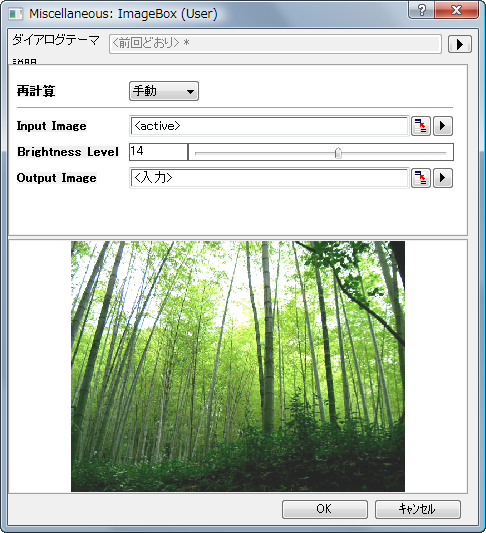Click the ダイアログテーマ label text

pos(56,40)
